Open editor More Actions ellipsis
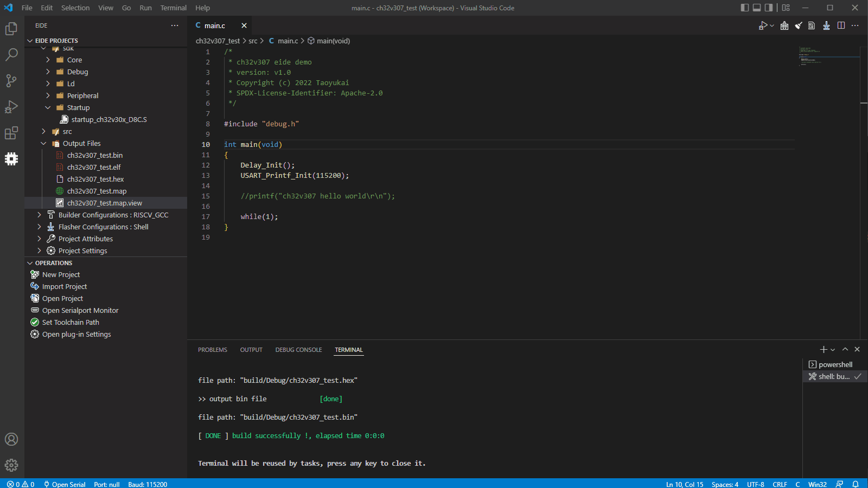 [856, 25]
